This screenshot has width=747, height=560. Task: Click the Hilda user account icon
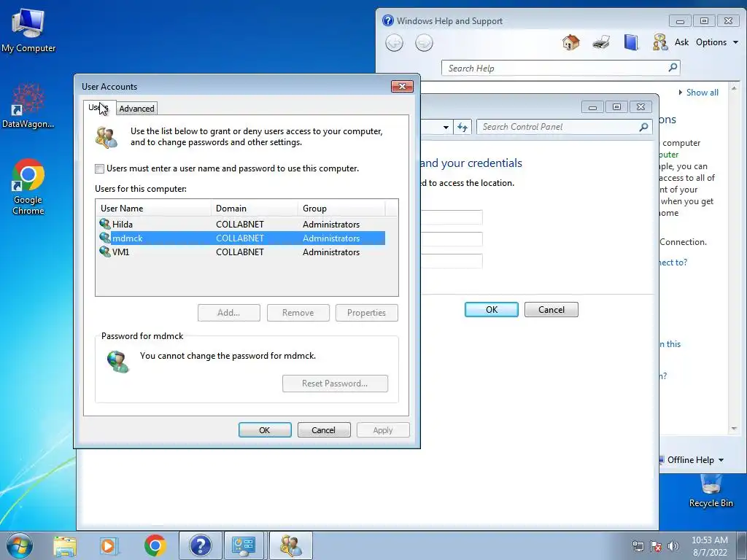coord(105,224)
